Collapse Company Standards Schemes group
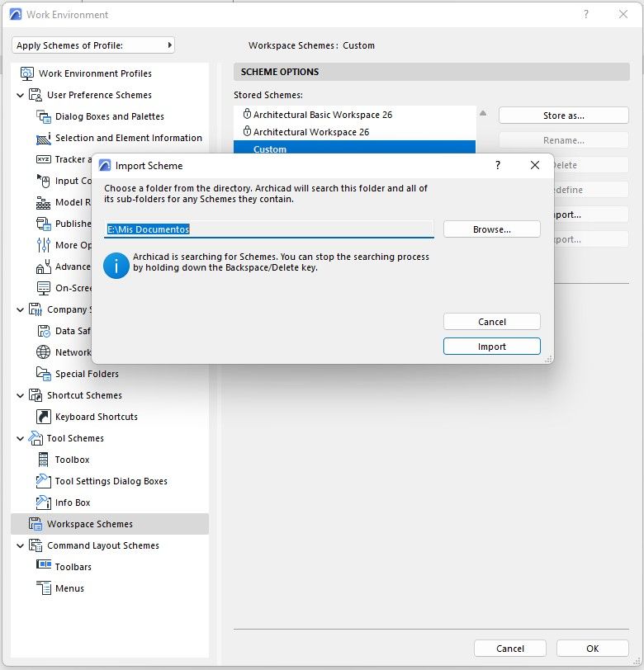644x670 pixels. click(x=20, y=309)
